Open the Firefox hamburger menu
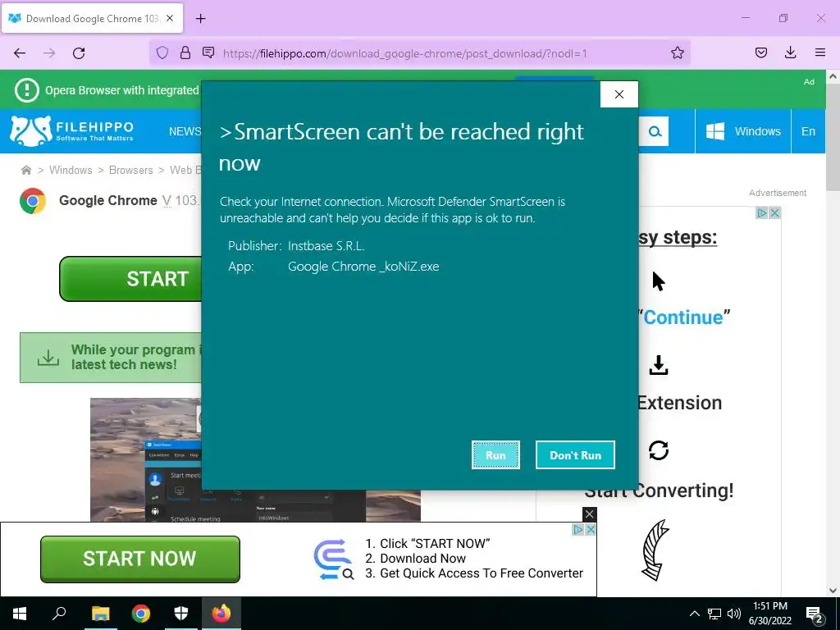Screen dimensions: 840x630 (820, 52)
